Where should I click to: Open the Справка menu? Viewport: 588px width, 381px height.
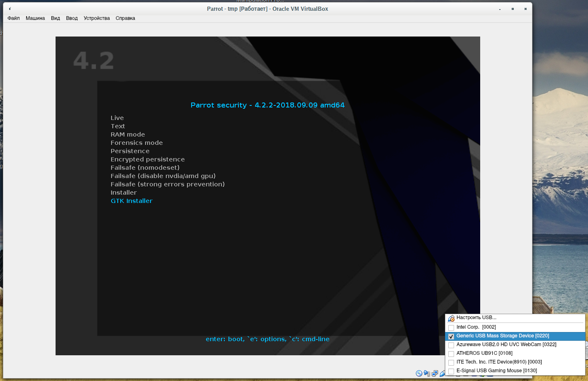coord(125,18)
